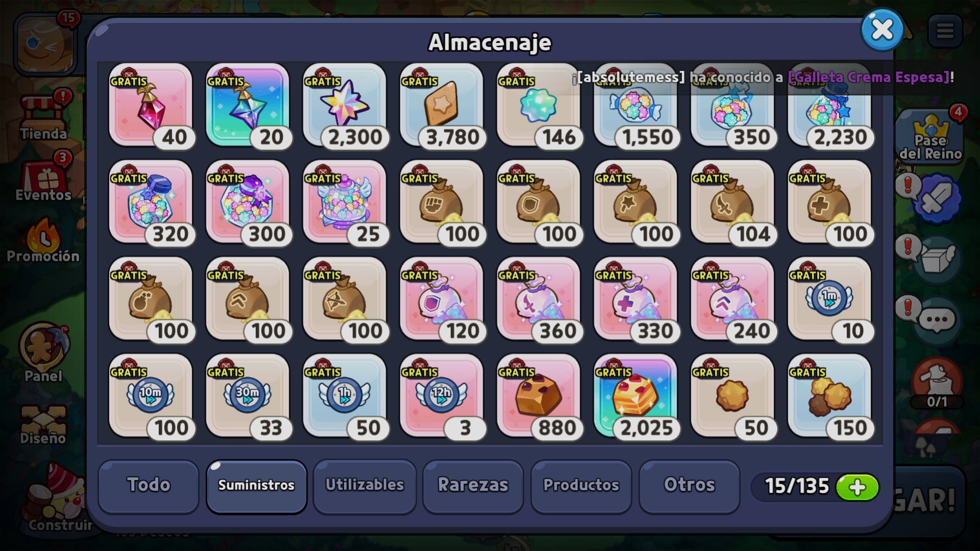
Task: Select the 12h speed-up ticket item
Action: 442,396
